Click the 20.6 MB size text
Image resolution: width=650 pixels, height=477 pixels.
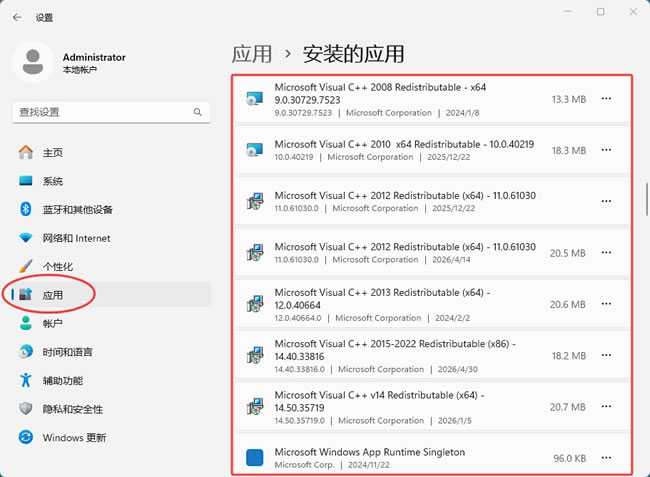pos(568,304)
